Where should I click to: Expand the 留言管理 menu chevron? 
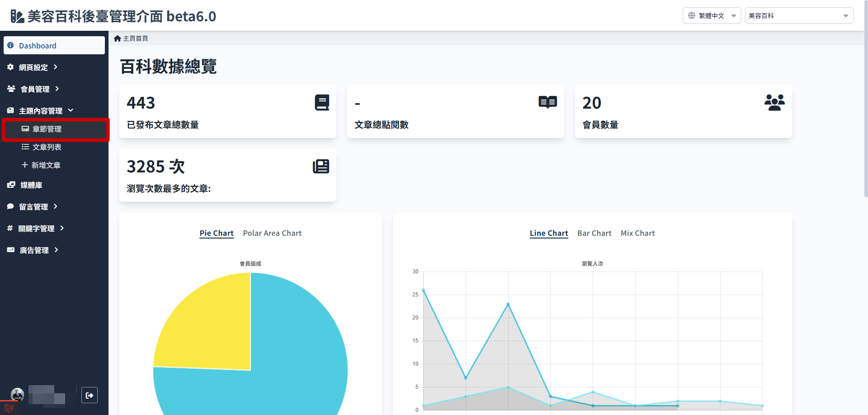56,206
